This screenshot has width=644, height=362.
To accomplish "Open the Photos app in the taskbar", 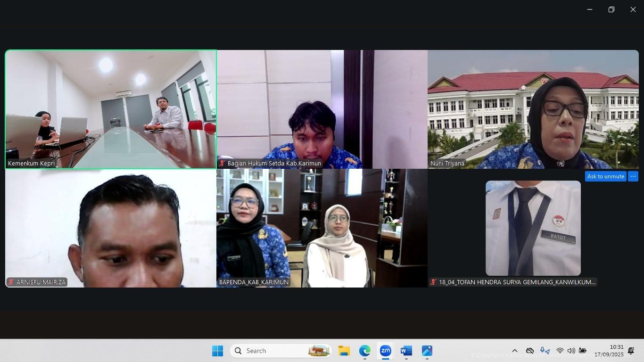I will coord(427,351).
